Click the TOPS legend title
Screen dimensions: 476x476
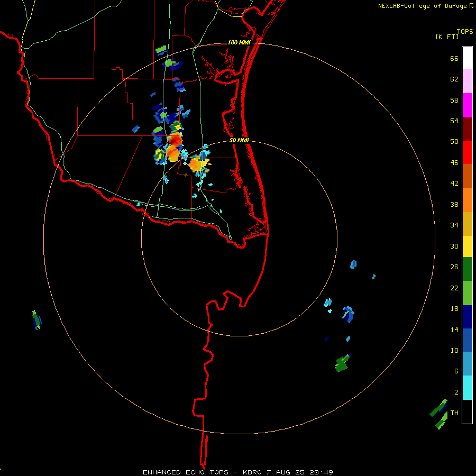(465, 31)
